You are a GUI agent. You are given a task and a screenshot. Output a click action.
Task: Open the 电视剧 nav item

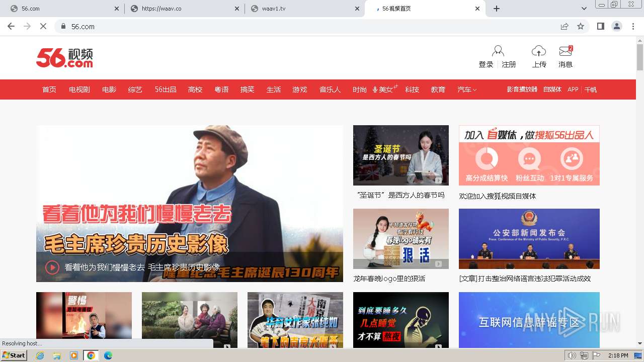(79, 89)
